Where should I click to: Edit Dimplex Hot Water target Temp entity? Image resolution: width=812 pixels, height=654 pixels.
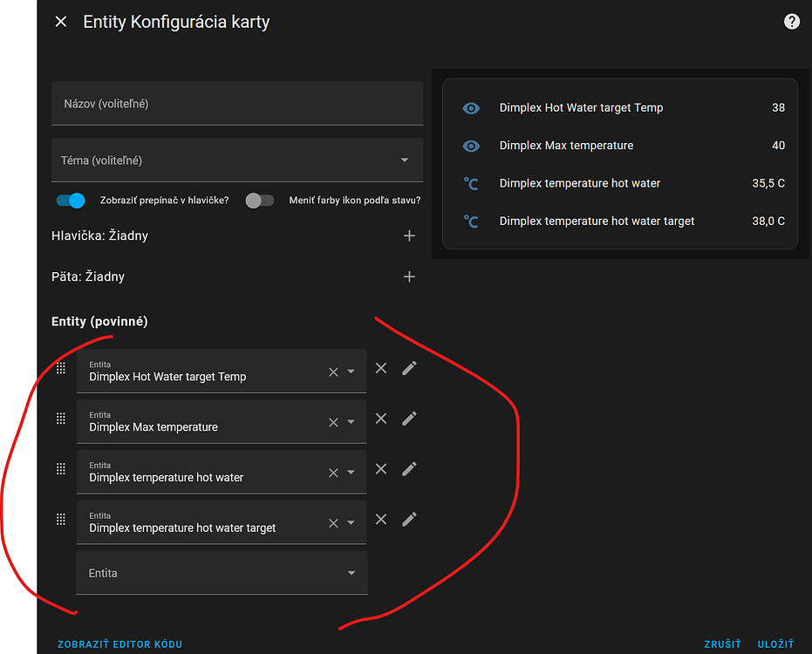tap(409, 368)
